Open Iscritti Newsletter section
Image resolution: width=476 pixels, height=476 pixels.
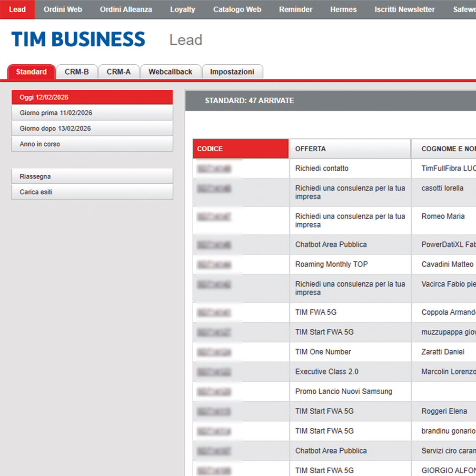point(405,10)
